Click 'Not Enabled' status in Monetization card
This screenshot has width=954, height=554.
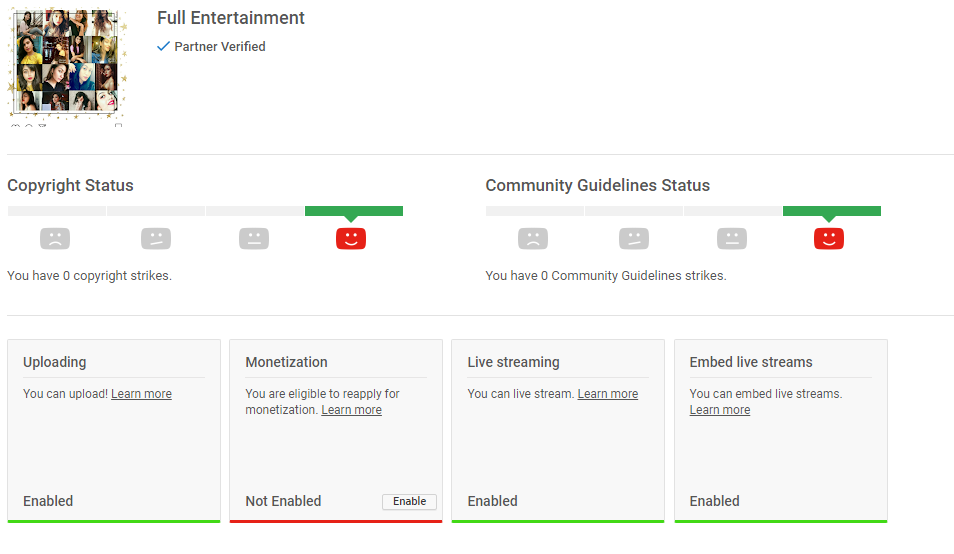pyautogui.click(x=284, y=501)
